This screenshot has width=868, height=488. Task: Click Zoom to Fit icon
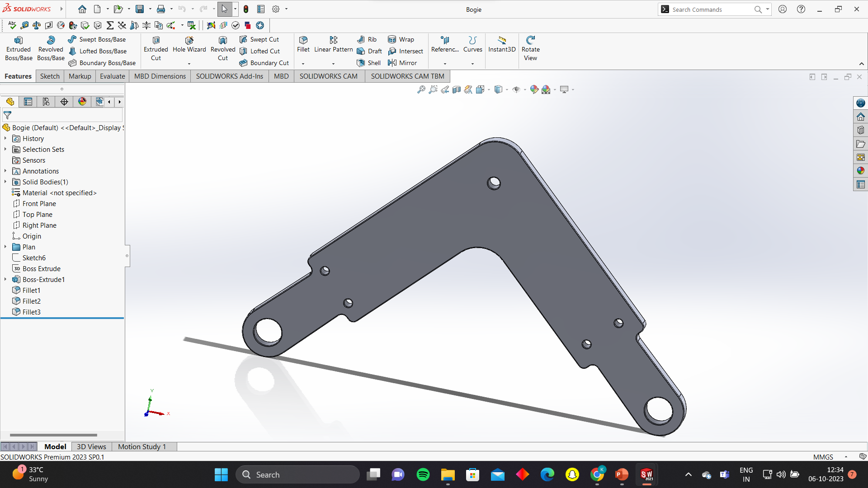[x=421, y=89]
